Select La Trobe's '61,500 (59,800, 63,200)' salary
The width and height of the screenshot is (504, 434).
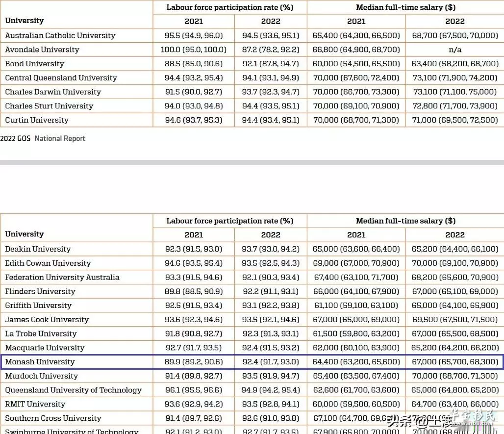click(x=356, y=333)
